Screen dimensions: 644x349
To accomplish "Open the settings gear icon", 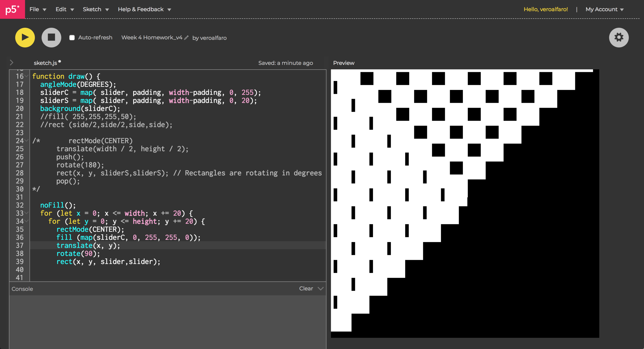I will tap(618, 38).
